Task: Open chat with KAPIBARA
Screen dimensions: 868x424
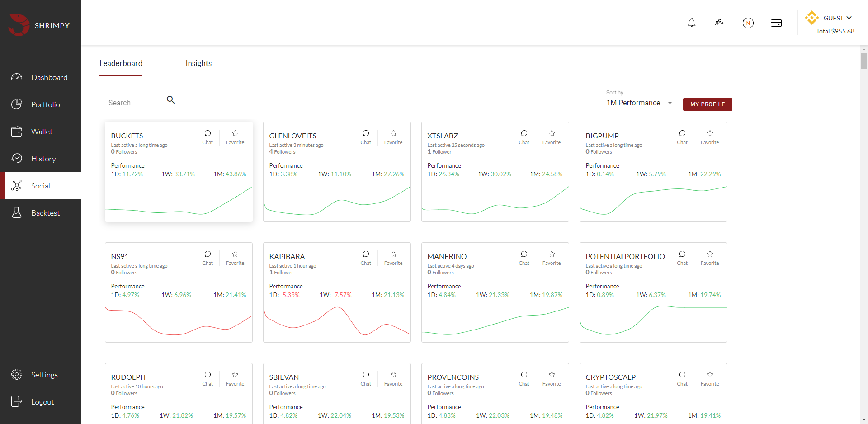Action: click(x=366, y=258)
